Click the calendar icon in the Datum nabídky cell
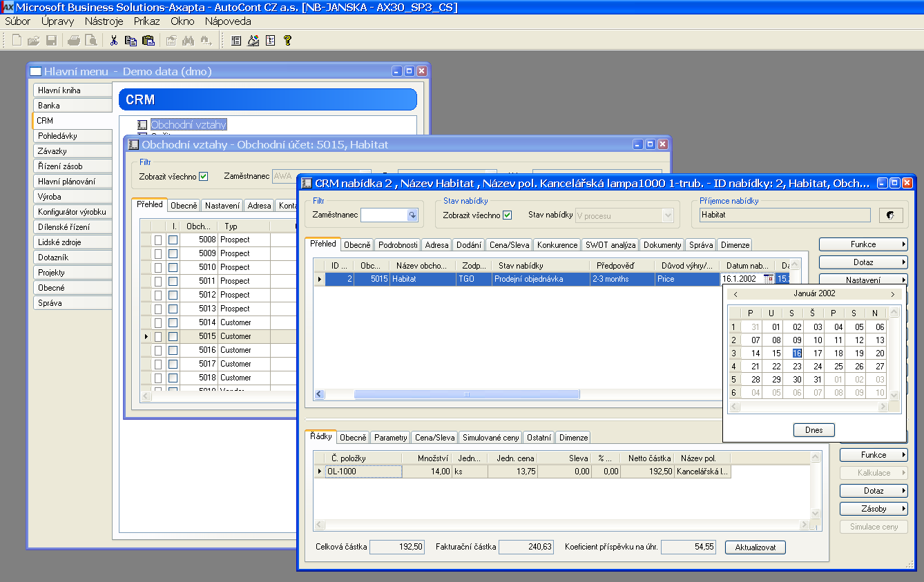This screenshot has width=924, height=582. [768, 279]
